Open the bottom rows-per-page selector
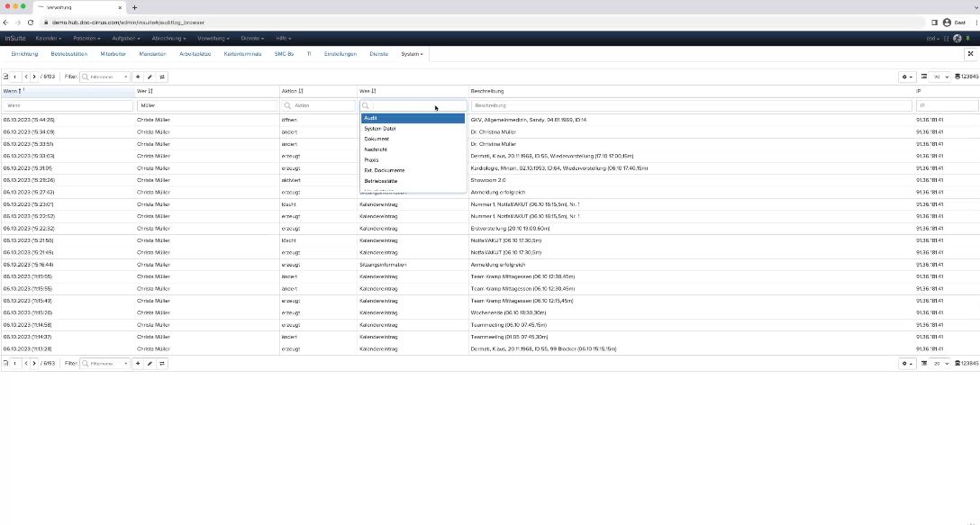Viewport: 980px width, 525px height. click(940, 363)
